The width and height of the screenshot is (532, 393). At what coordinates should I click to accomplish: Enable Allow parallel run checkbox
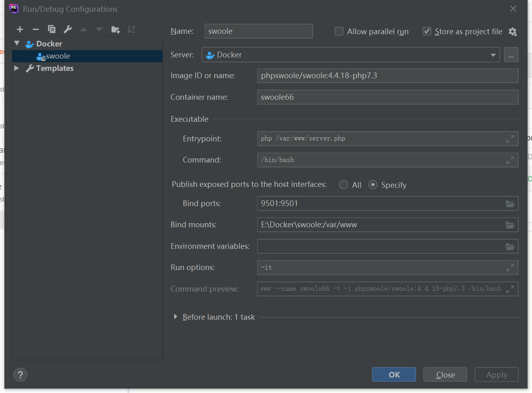point(339,31)
